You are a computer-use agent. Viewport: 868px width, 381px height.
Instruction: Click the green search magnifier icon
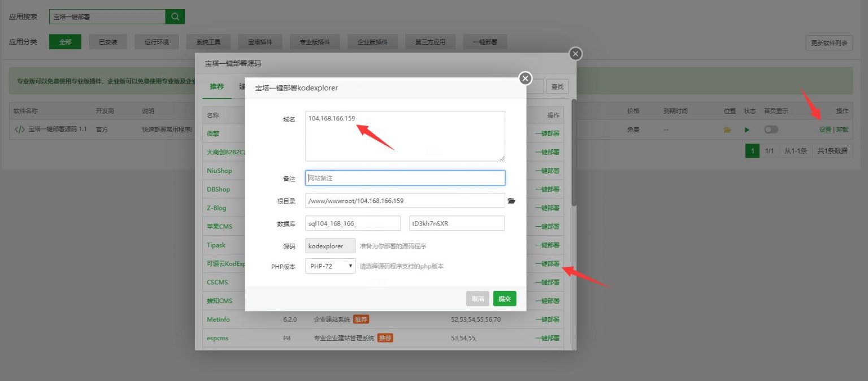175,17
